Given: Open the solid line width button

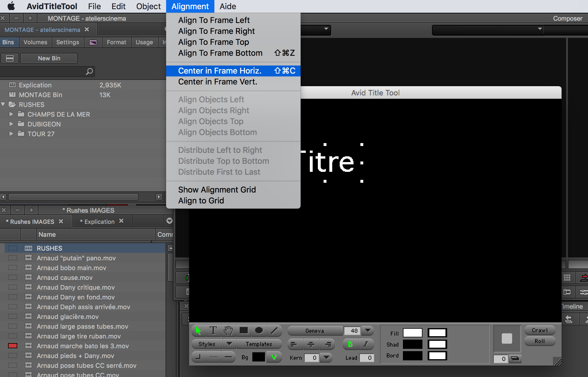Looking at the screenshot, I should (228, 357).
